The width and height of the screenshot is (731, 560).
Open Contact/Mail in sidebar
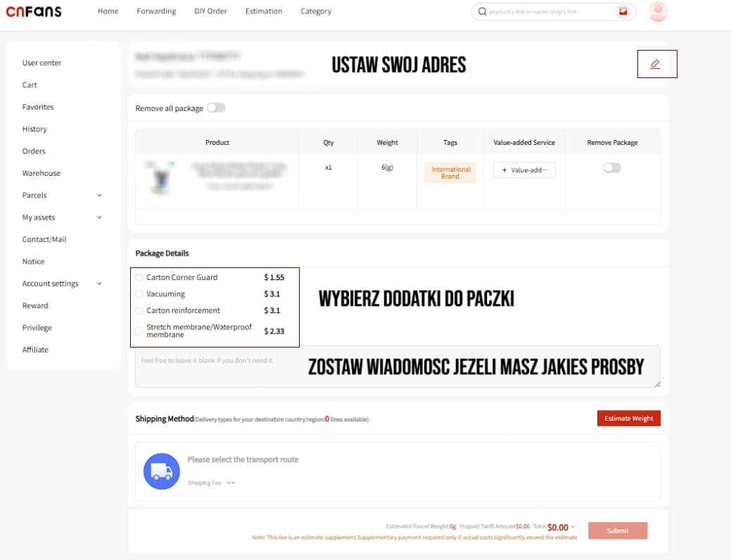tap(44, 239)
